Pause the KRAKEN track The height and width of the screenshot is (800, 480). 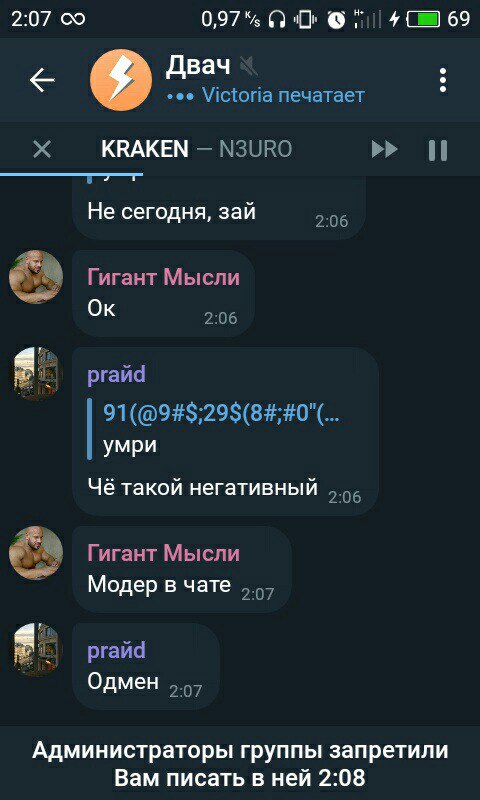[438, 150]
